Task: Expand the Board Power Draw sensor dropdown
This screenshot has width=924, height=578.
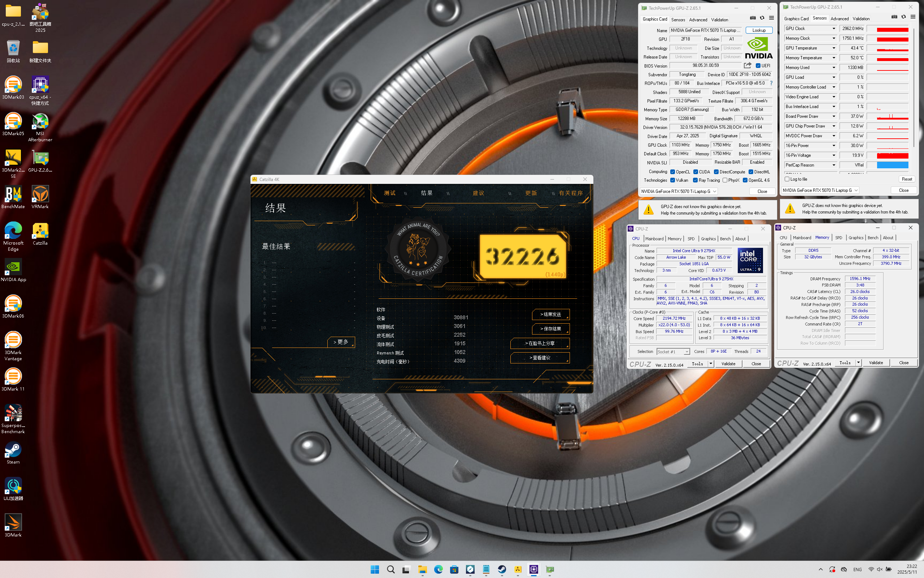Action: coord(834,116)
